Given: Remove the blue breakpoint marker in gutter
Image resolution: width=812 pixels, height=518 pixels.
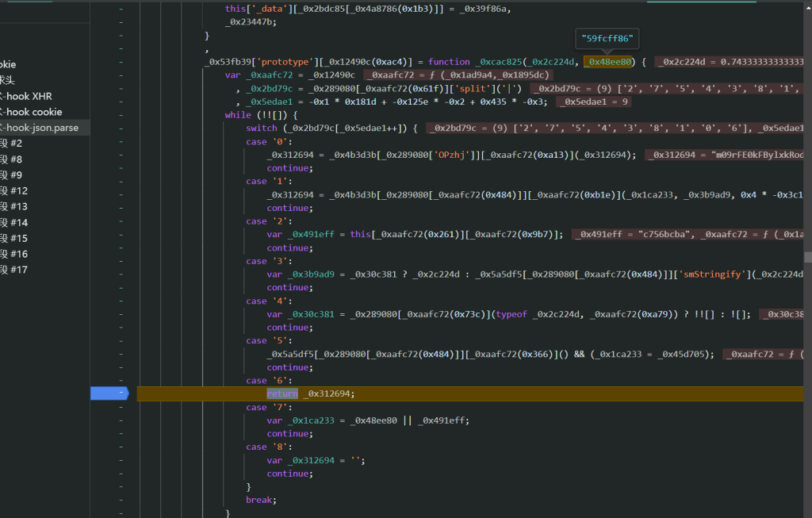Looking at the screenshot, I should coord(109,393).
